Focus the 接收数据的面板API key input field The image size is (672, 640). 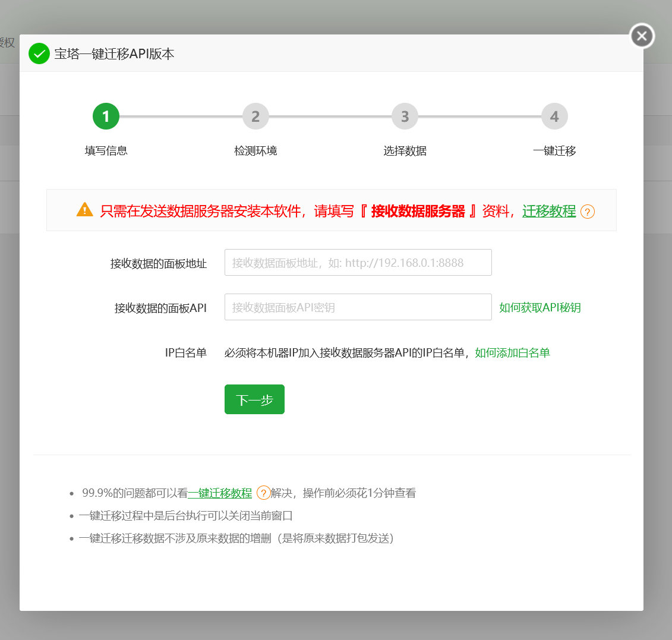tap(358, 307)
